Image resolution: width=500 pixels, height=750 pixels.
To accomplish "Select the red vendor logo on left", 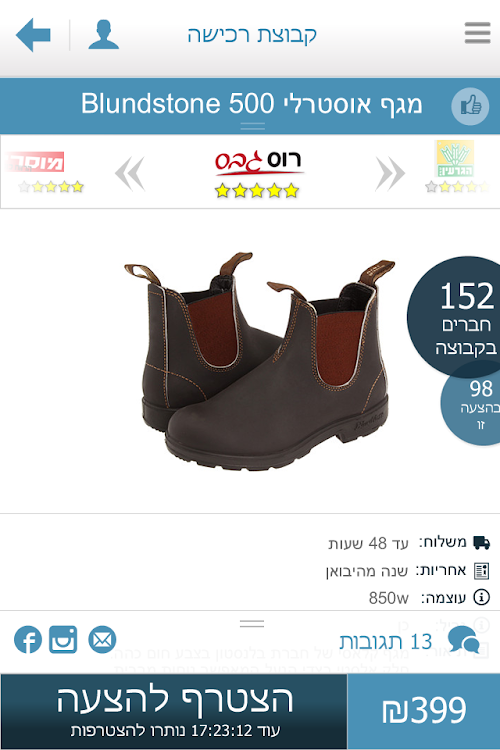I will tap(36, 162).
